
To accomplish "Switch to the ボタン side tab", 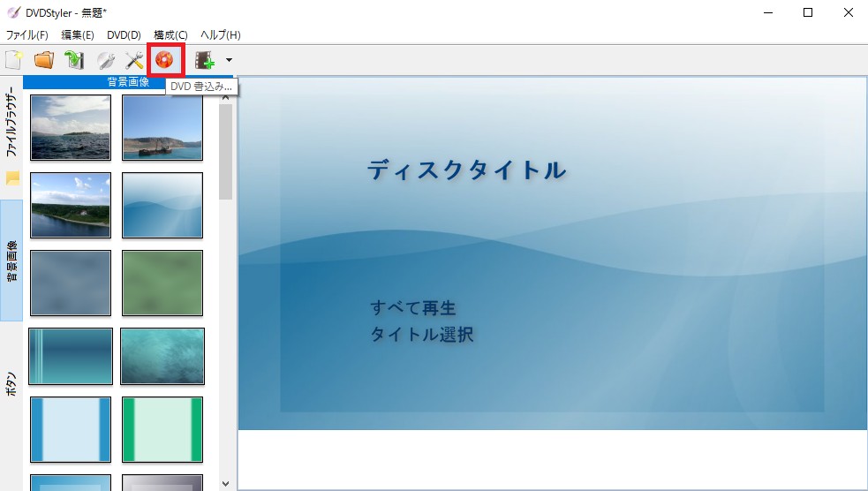I will coord(11,383).
